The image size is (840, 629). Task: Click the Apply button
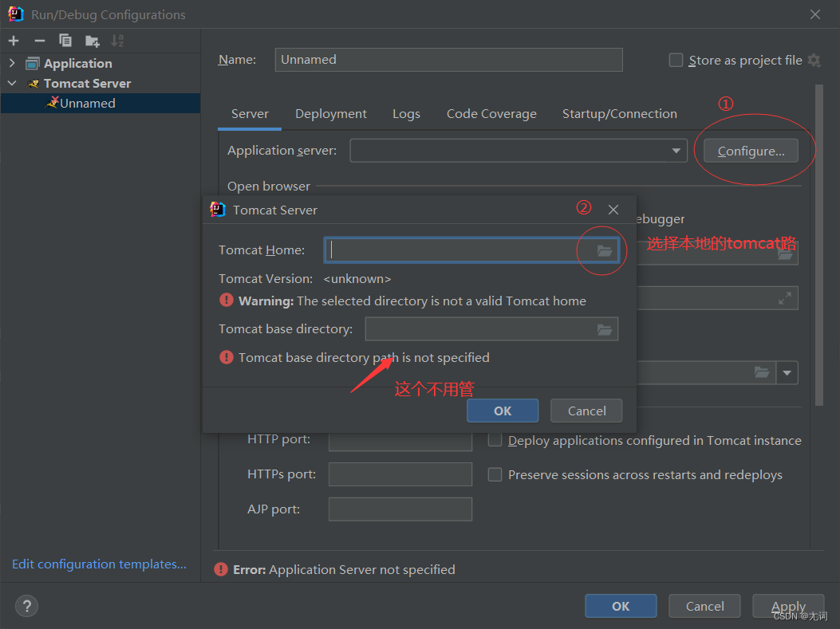788,606
